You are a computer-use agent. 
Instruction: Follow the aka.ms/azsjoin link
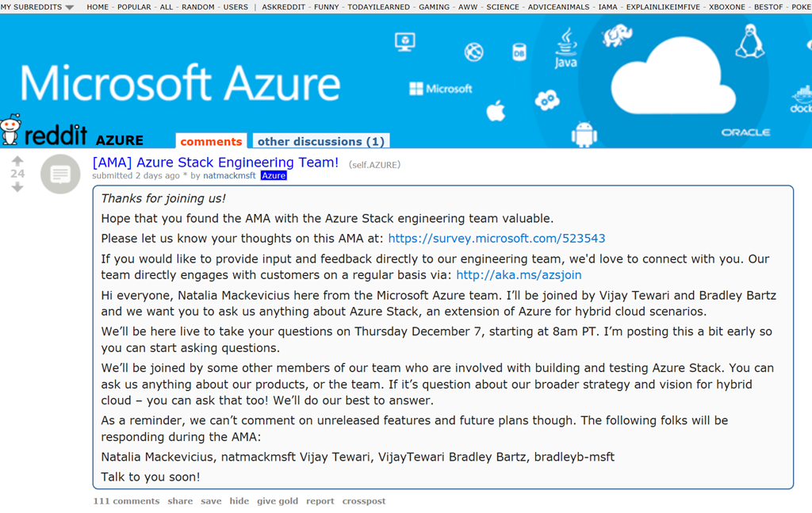point(519,275)
